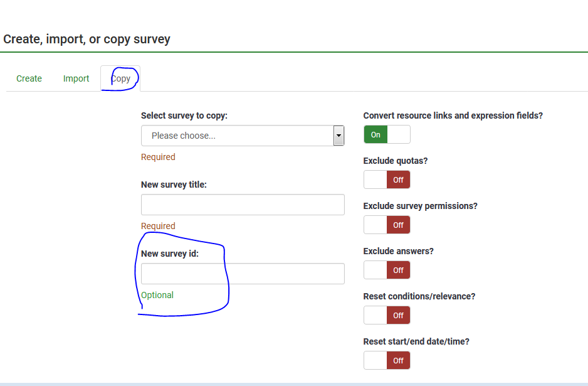Disable Convert resource links toggle
This screenshot has height=386, width=588.
coord(387,134)
